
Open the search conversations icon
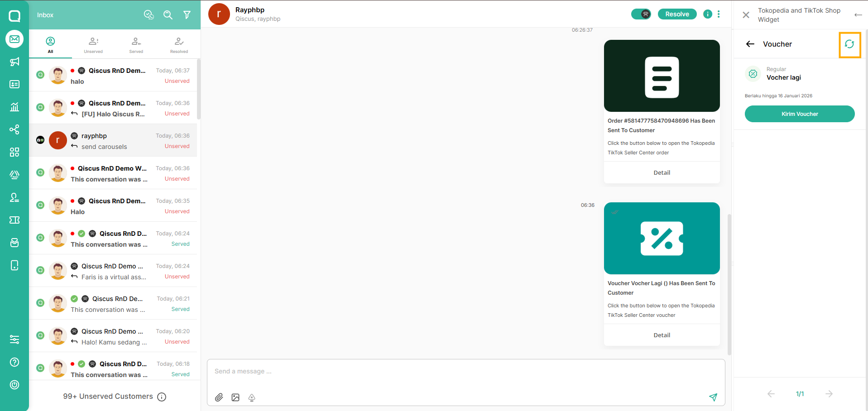pos(168,15)
